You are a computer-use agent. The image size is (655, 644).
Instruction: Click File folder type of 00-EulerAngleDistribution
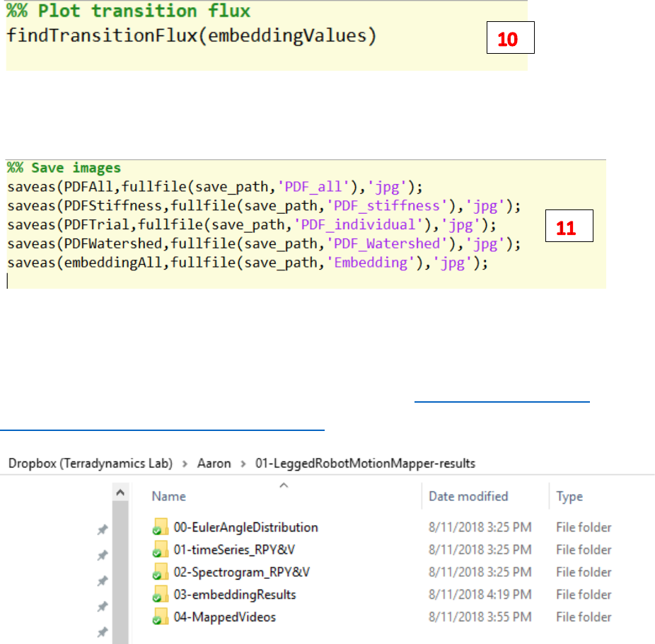click(x=584, y=527)
